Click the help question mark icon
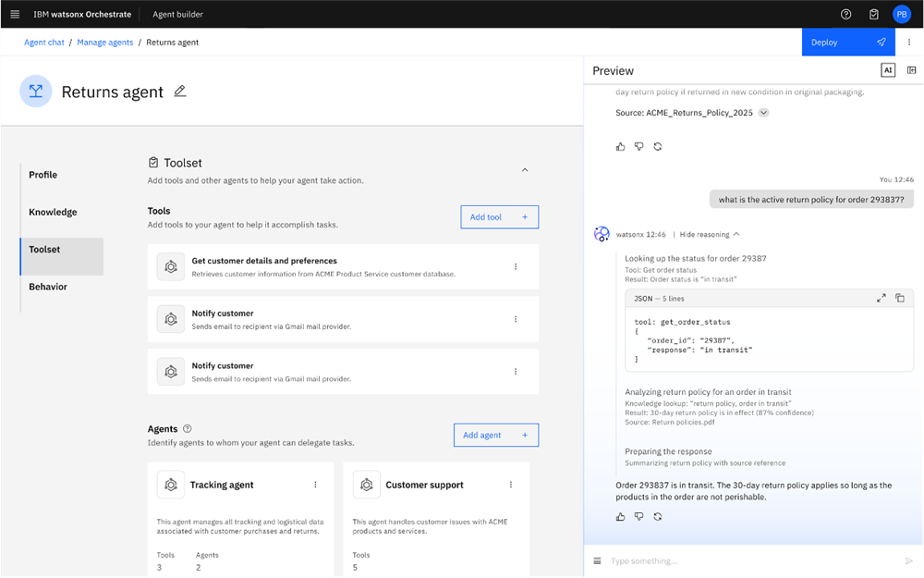This screenshot has width=924, height=578. (845, 15)
